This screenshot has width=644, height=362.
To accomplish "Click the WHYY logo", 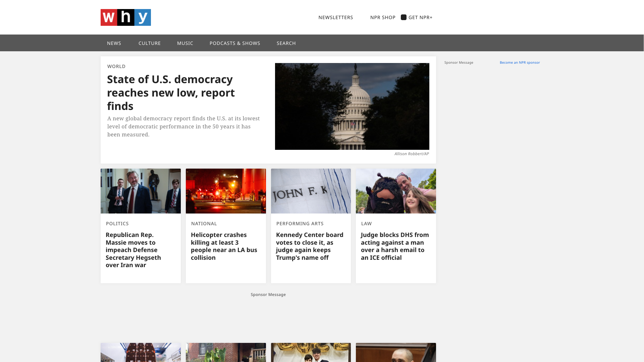I will coord(126,17).
